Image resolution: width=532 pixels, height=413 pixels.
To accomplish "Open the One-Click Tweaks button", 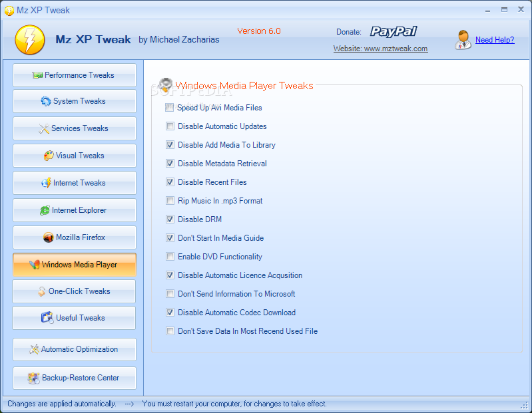I will click(x=74, y=291).
